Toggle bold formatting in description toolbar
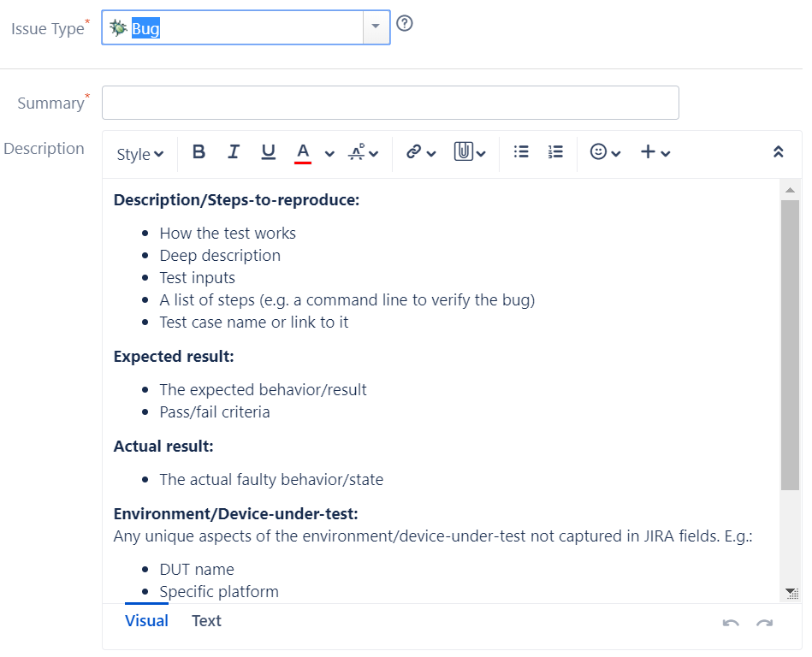This screenshot has width=812, height=657. [199, 151]
